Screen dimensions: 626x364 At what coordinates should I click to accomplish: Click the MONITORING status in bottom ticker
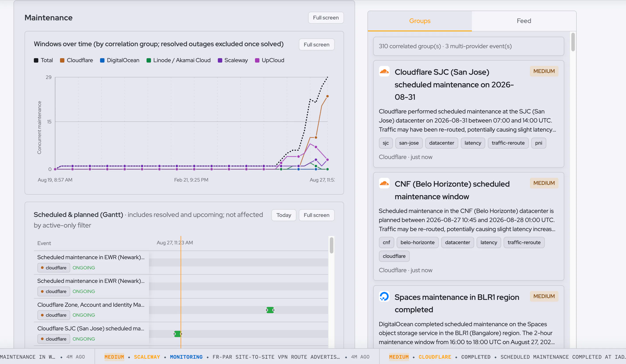(186, 357)
